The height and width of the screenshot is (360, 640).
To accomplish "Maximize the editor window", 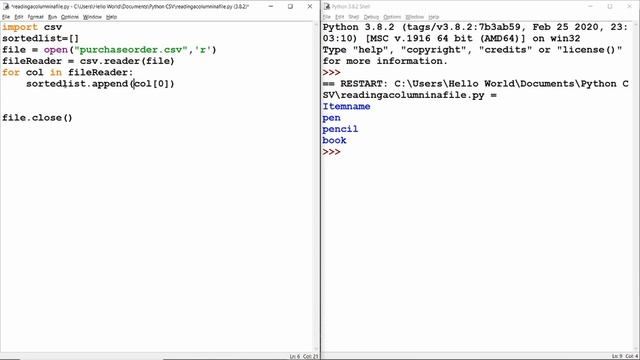I will pos(290,7).
